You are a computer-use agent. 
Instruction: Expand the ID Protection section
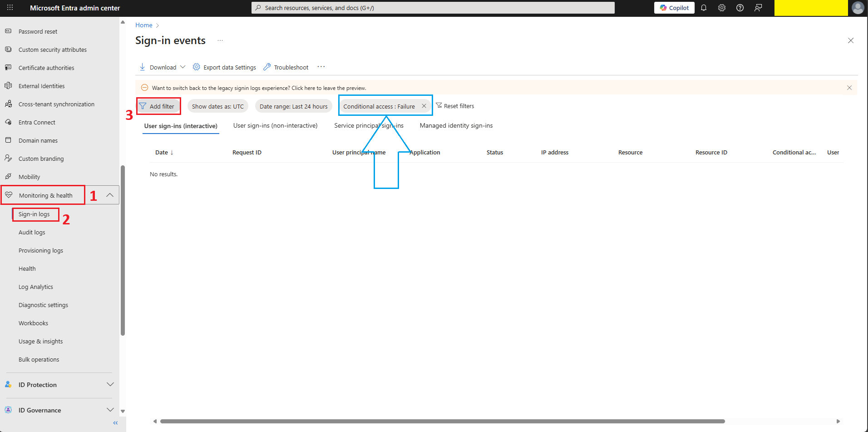(110, 384)
